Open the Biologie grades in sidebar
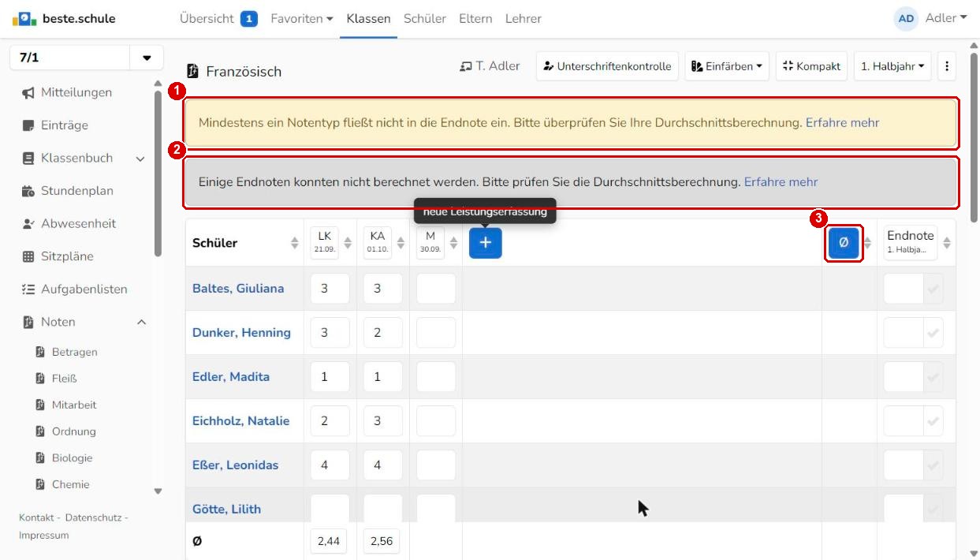 coord(72,458)
